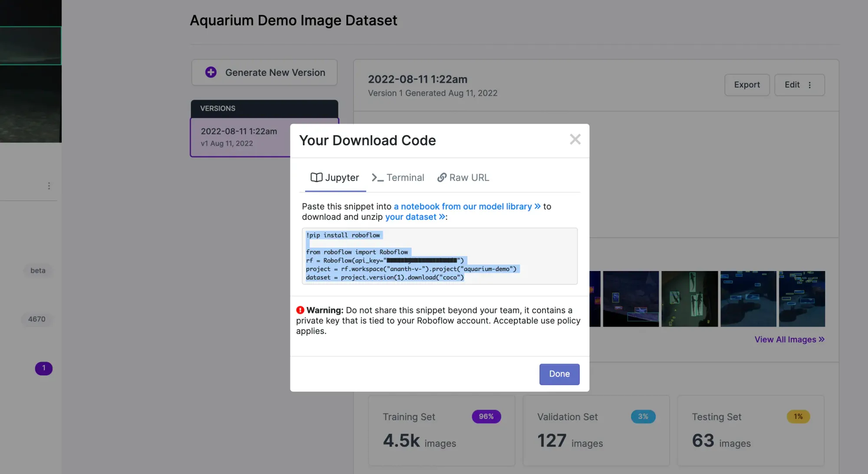Follow the your dataset link
The height and width of the screenshot is (474, 868).
(x=414, y=217)
